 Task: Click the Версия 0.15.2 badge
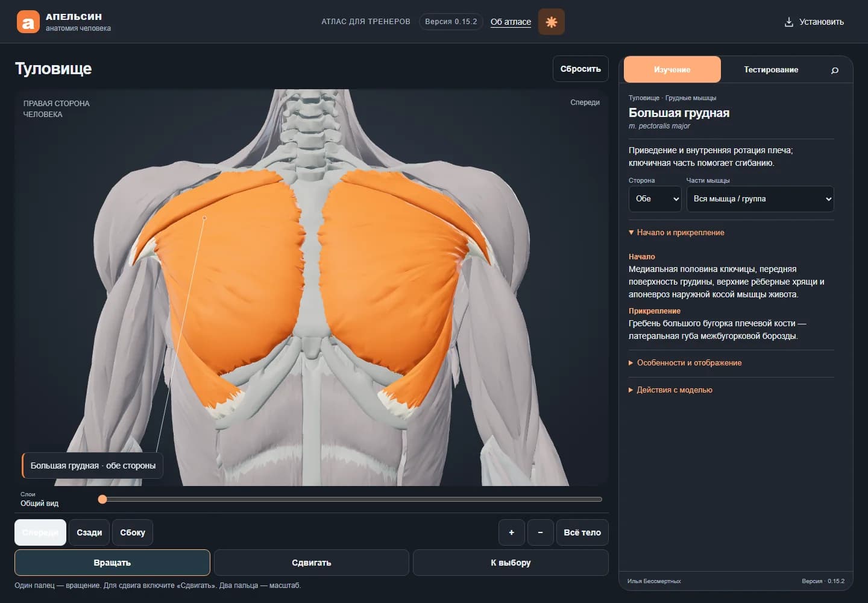click(451, 22)
